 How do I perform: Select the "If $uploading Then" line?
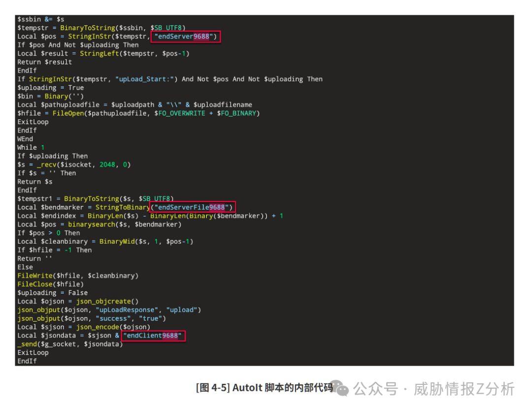53,156
